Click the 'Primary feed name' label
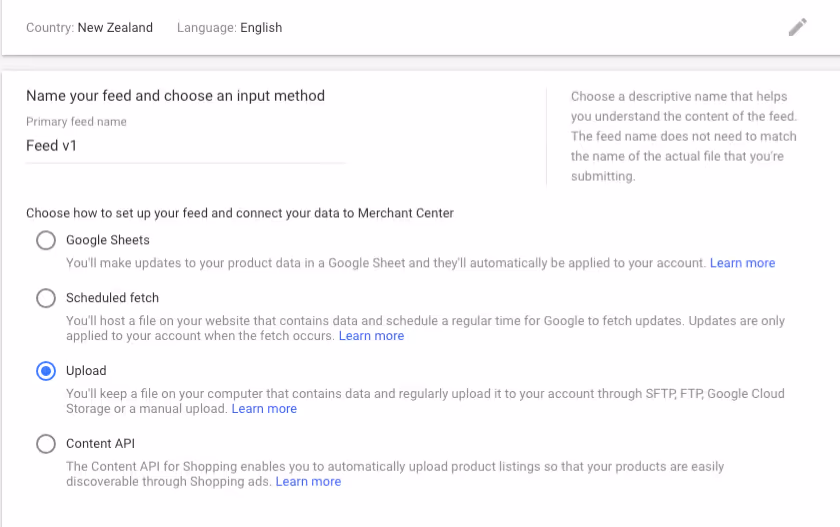Image resolution: width=840 pixels, height=527 pixels. pos(77,122)
